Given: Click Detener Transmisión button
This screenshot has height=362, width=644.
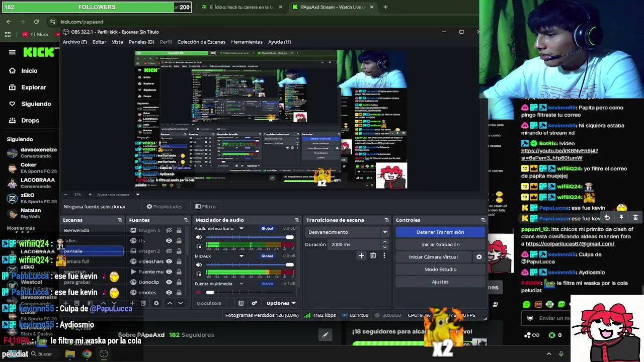Looking at the screenshot, I should [440, 232].
